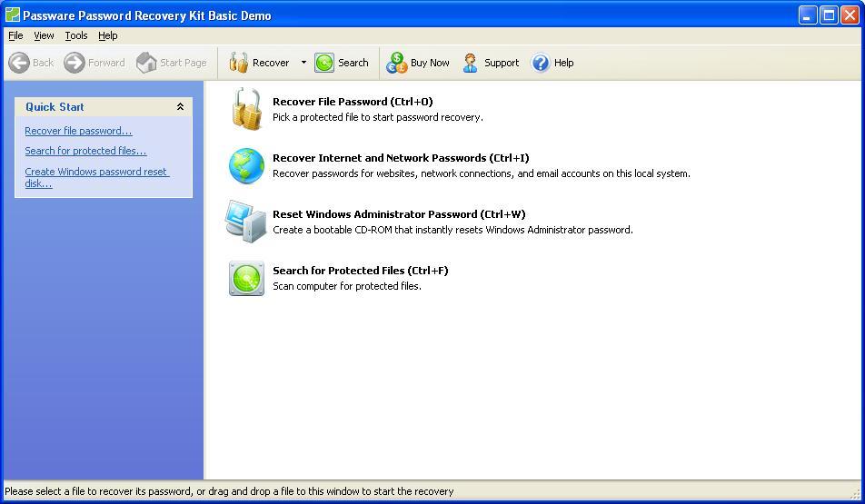
Task: Click 'Create a bootable CD-ROM' description text
Action: coord(452,230)
